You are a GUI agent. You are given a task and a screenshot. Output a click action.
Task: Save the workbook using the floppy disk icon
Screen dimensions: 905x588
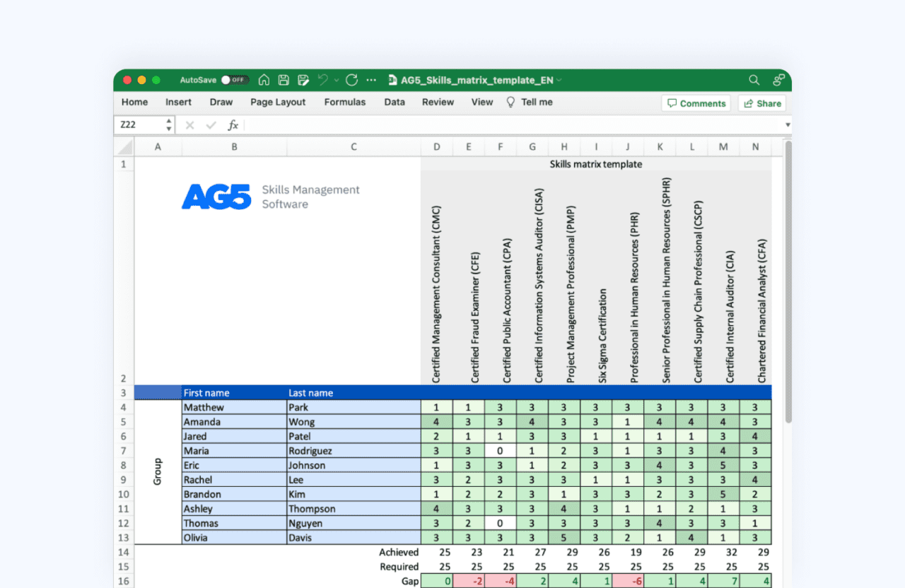282,80
